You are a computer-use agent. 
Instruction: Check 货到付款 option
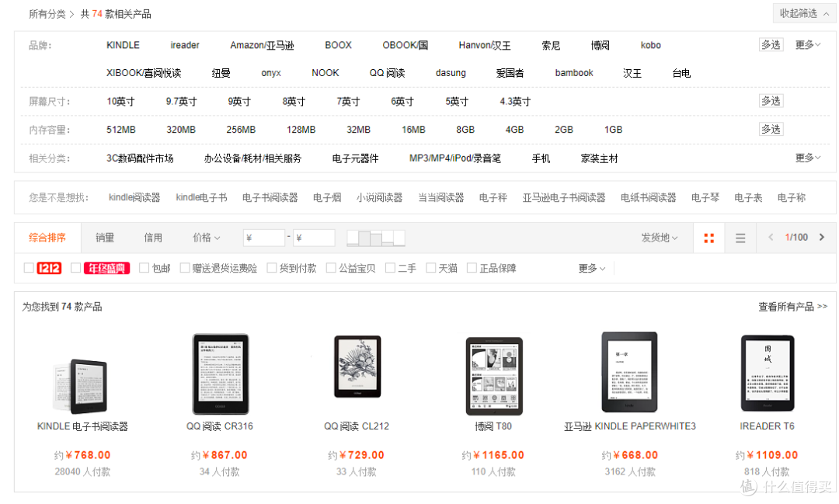click(x=271, y=267)
